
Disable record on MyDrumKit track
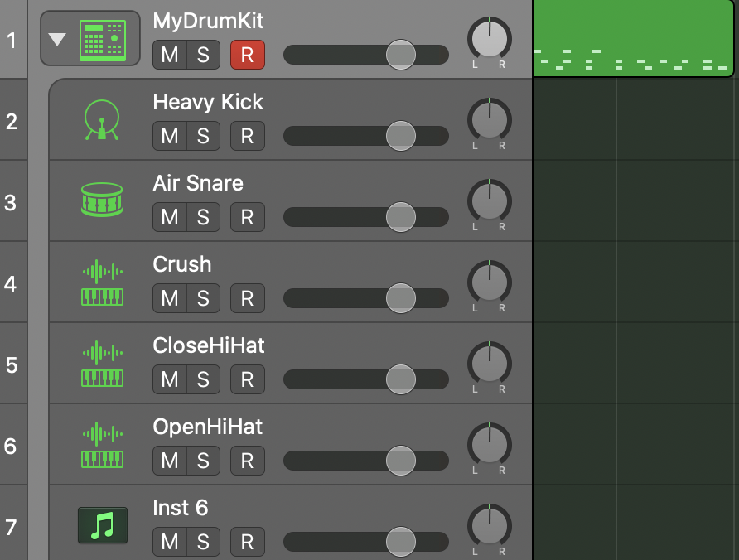[247, 55]
